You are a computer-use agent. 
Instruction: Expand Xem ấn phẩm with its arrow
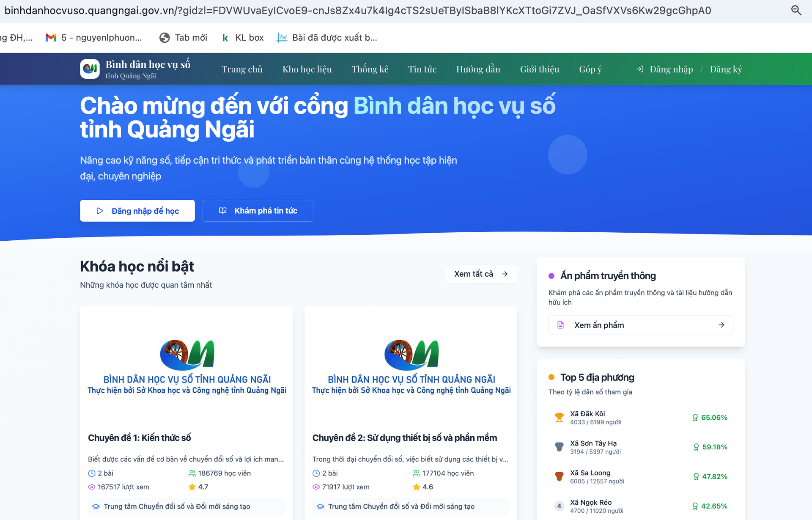[x=721, y=325]
